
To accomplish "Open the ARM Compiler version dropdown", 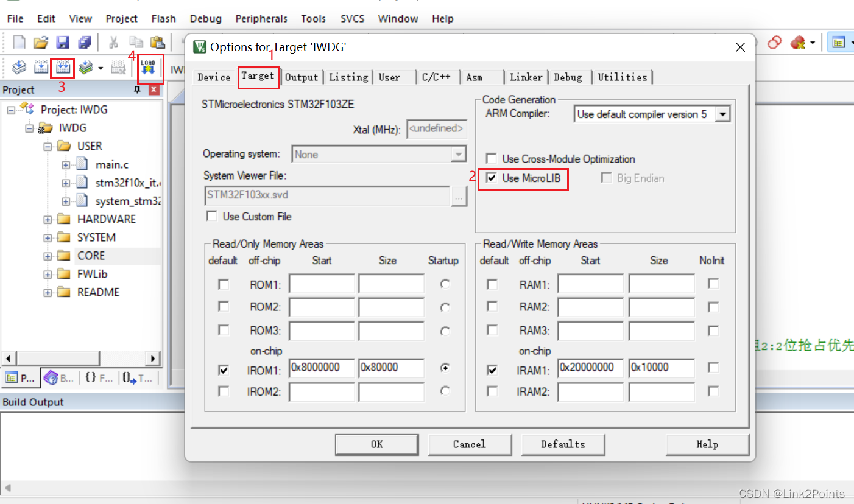I will pos(722,114).
